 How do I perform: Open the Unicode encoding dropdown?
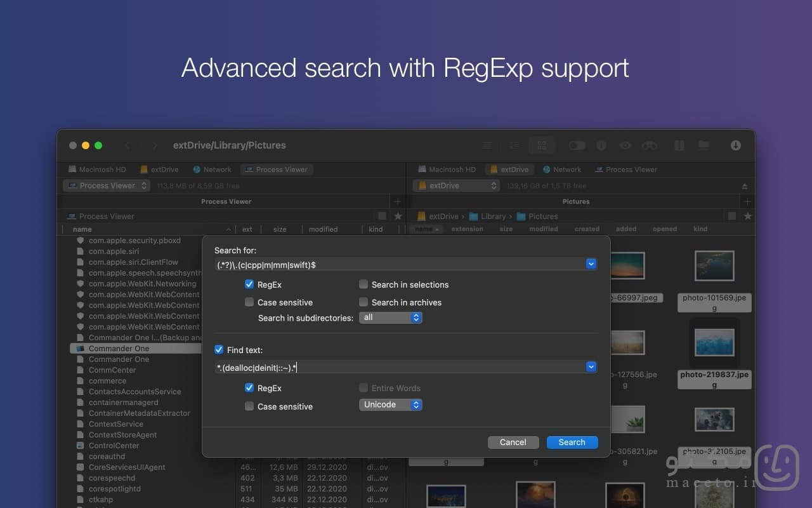[x=391, y=404]
